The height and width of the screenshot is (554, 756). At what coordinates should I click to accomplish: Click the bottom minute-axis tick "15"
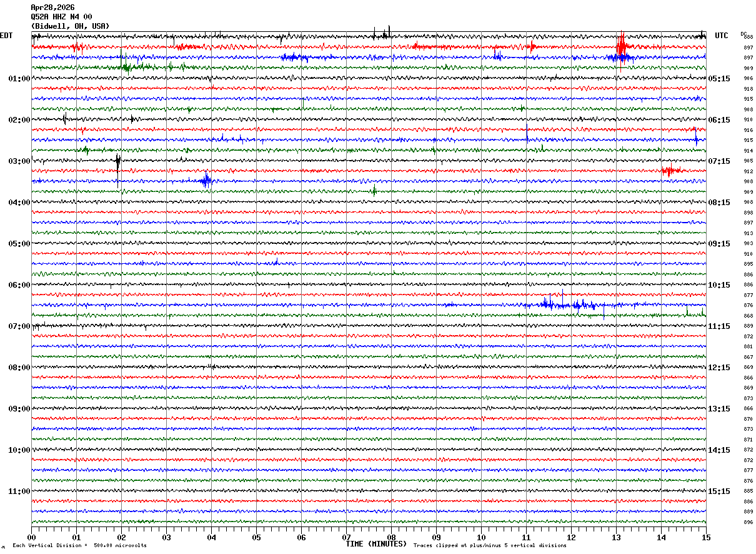[706, 537]
